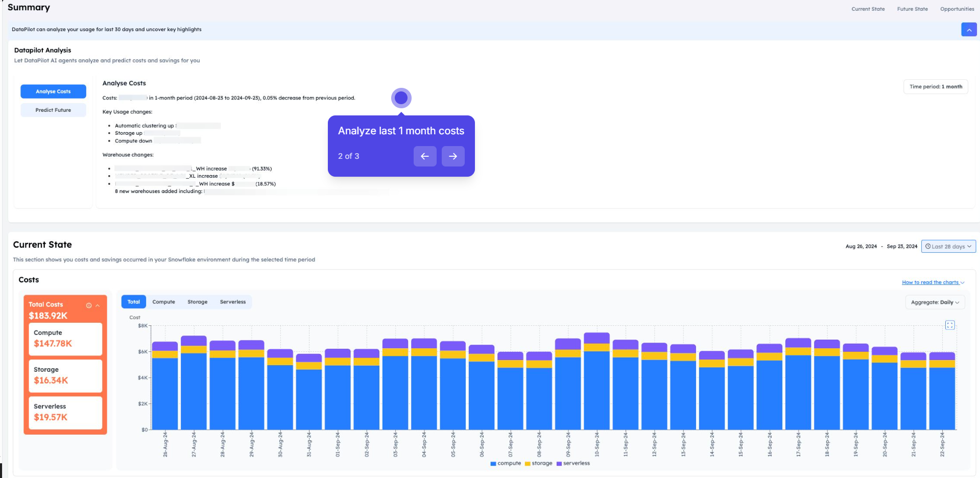Screen dimensions: 980x478
Task: Open the Aggregate: Daily dropdown
Action: (x=935, y=302)
